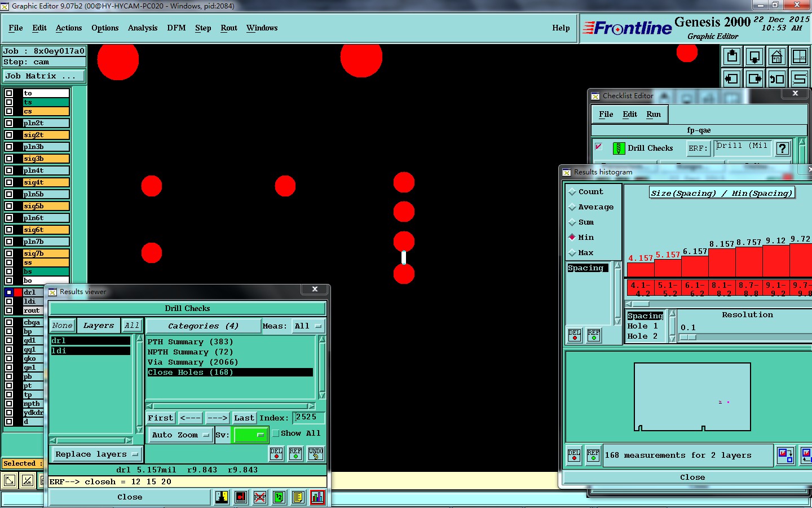812x508 pixels.
Task: Click the UNDO icon in Results viewer
Action: [316, 454]
